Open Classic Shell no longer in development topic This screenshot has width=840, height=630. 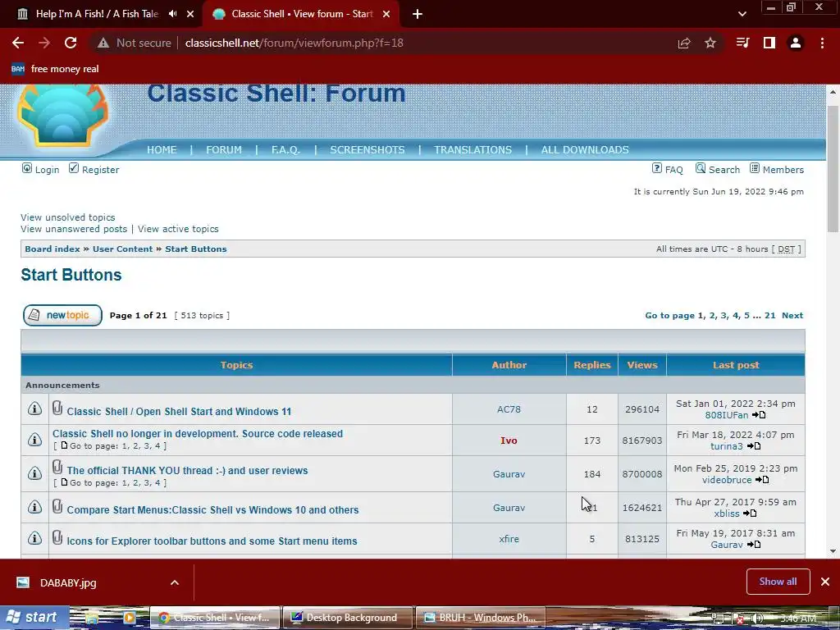198,434
